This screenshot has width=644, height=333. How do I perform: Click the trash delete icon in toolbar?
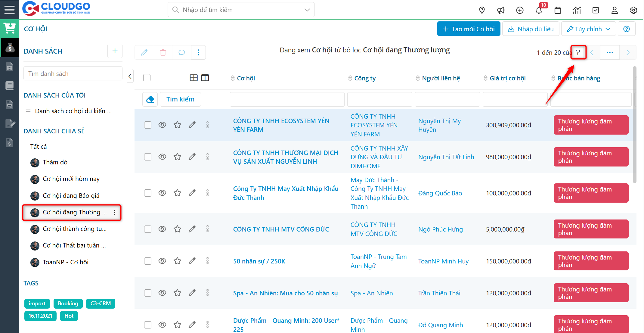coord(163,52)
